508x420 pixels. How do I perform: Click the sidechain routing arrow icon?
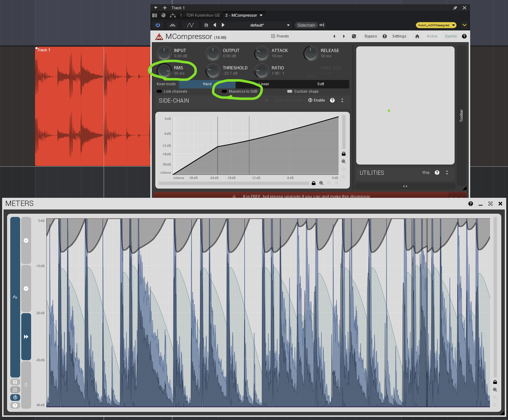[322, 25]
